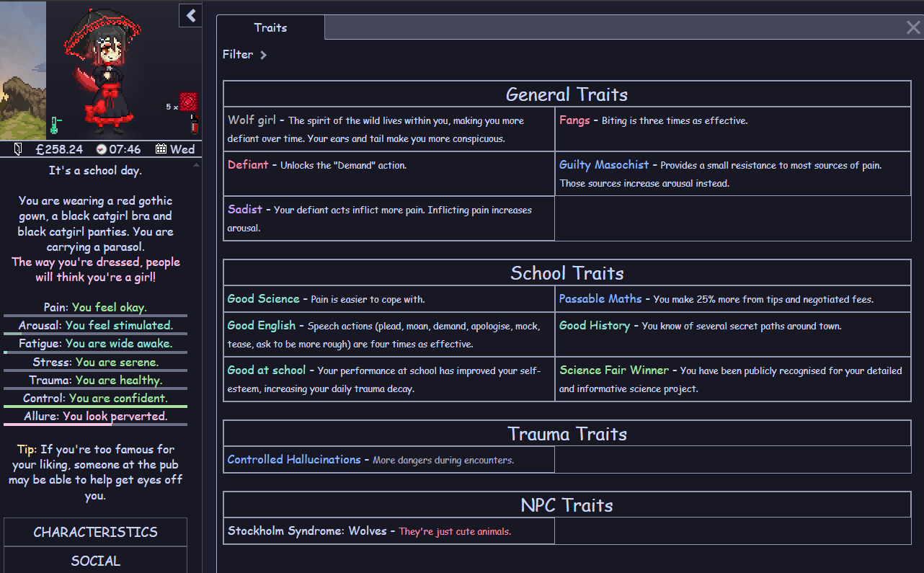Image resolution: width=924 pixels, height=573 pixels.
Task: Click the "Defiant" trait name
Action: [x=248, y=165]
